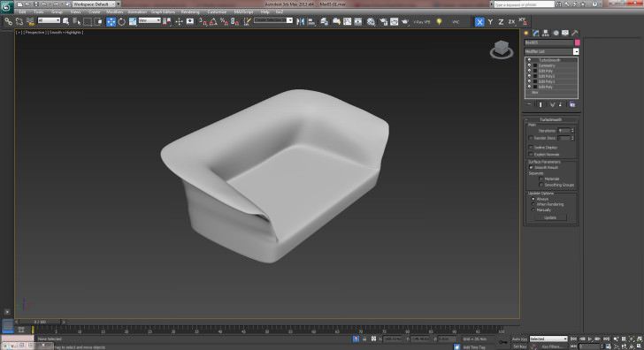Click the Update button
This screenshot has height=350, width=644.
[x=550, y=217]
